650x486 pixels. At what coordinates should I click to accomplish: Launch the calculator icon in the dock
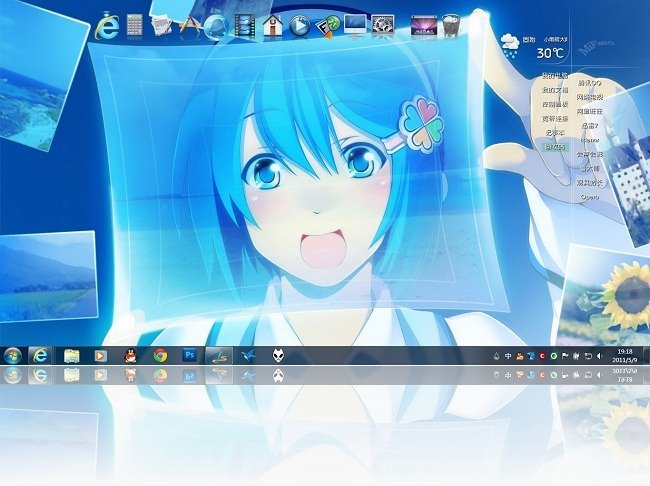134,25
